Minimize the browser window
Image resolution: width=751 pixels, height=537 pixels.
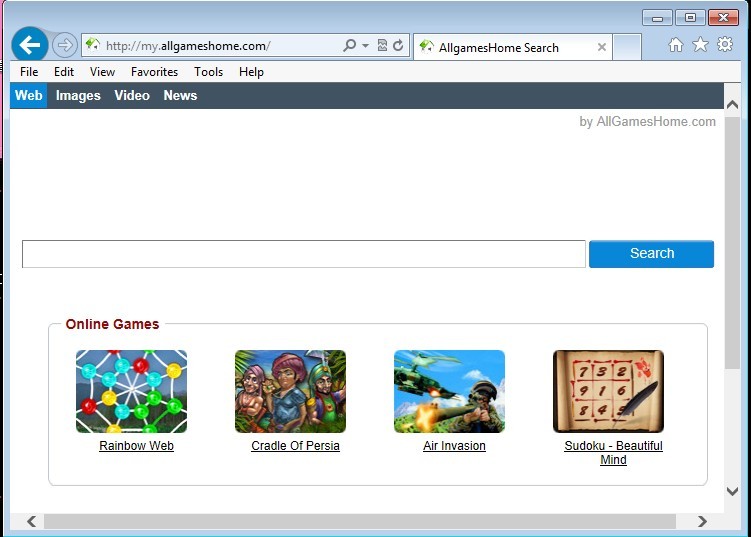coord(657,18)
